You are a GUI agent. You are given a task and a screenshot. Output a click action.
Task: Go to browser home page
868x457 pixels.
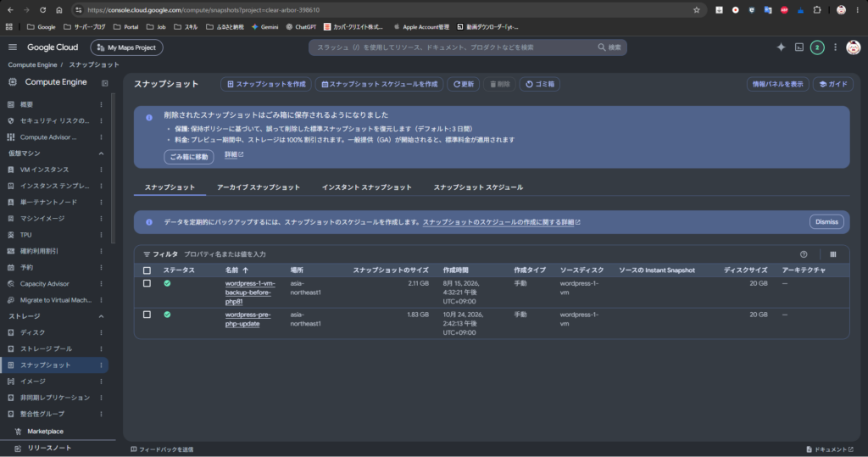(x=59, y=10)
